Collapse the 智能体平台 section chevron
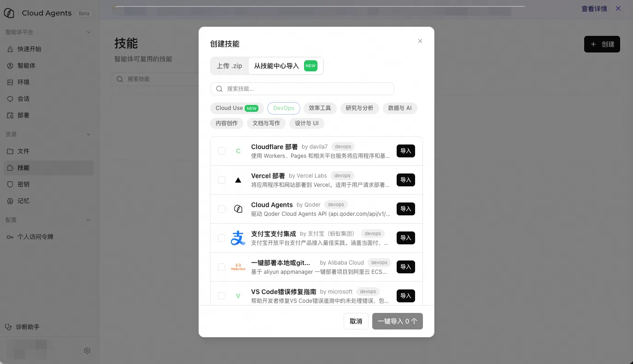 [x=88, y=32]
